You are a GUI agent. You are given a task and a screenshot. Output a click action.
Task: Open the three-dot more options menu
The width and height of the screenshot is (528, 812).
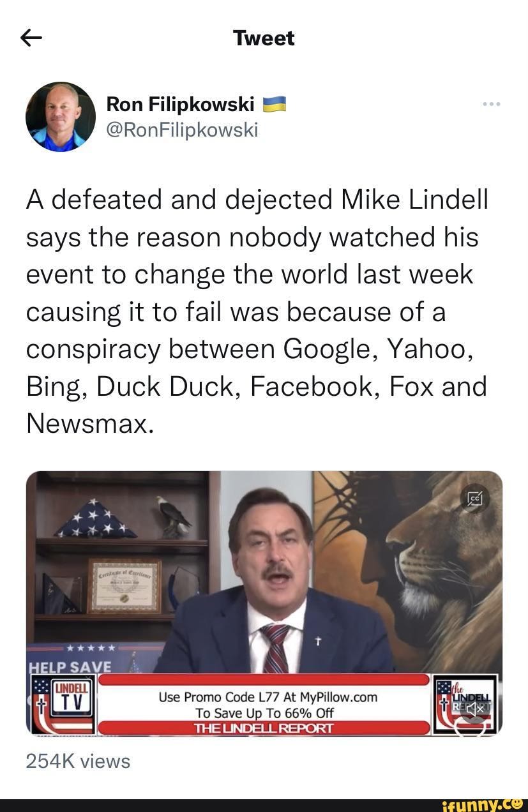pyautogui.click(x=491, y=104)
